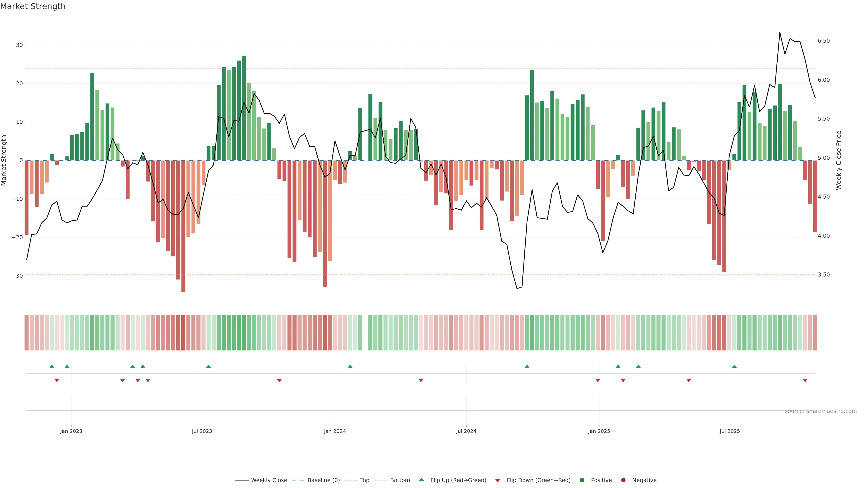Click first flip up marker on left
Screen dimensions: 868x488
coord(52,366)
